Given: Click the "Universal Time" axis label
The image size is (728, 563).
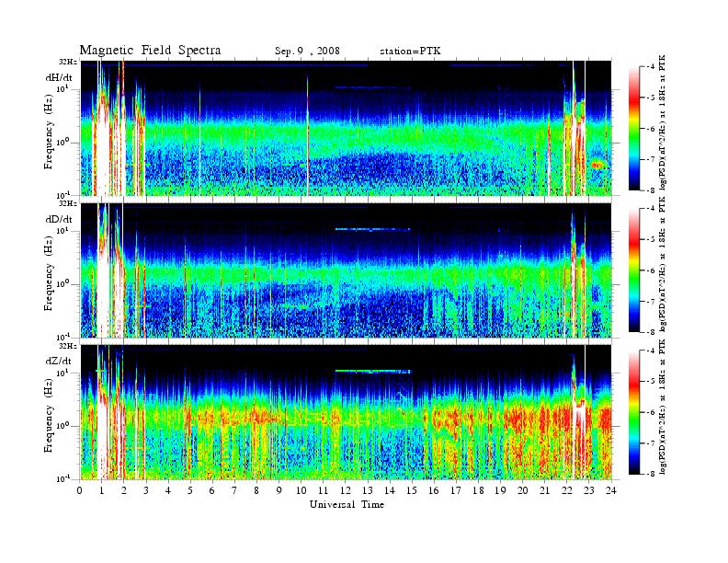Looking at the screenshot, I should (x=347, y=504).
